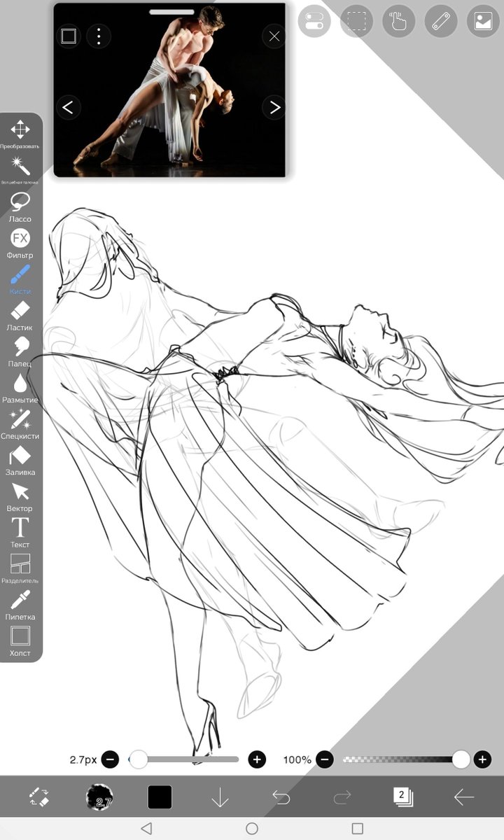Select the Transform (Преобразовать) tool

(20, 133)
